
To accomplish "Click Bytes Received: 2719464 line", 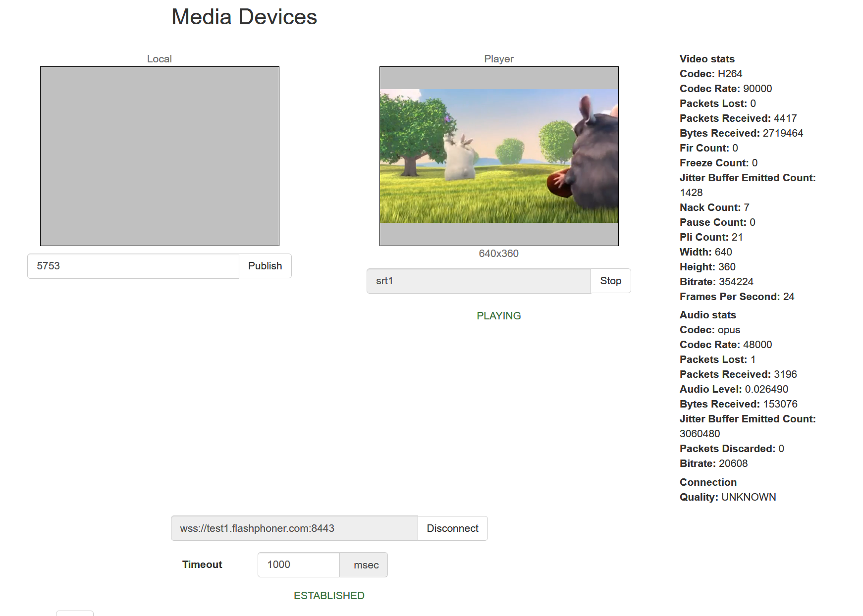I will tap(741, 133).
